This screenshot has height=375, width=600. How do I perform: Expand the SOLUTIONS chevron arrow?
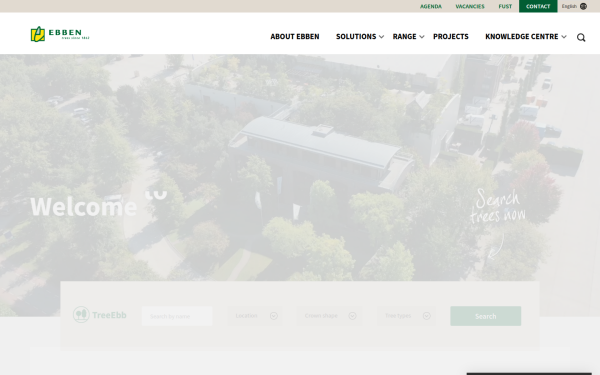[x=382, y=37]
